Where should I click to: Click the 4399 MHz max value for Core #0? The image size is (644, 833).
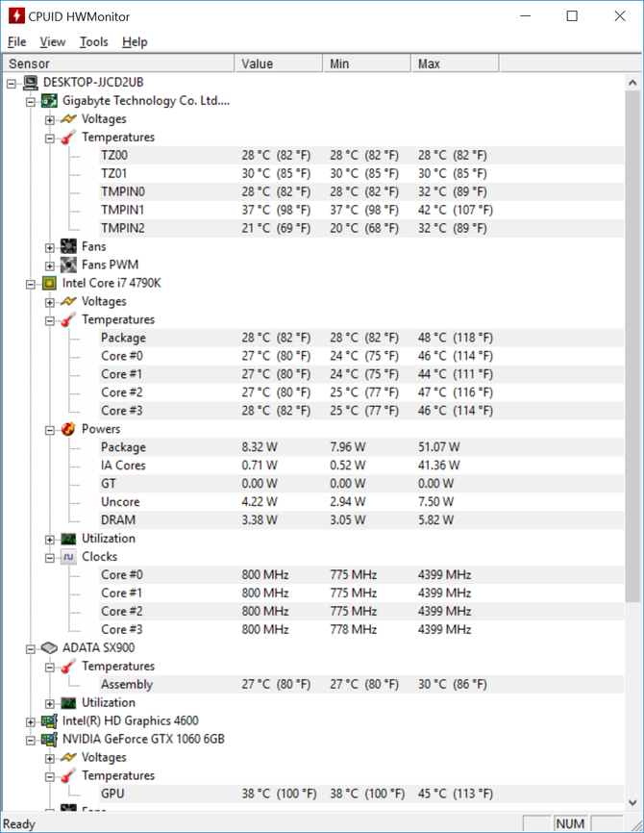click(x=444, y=575)
